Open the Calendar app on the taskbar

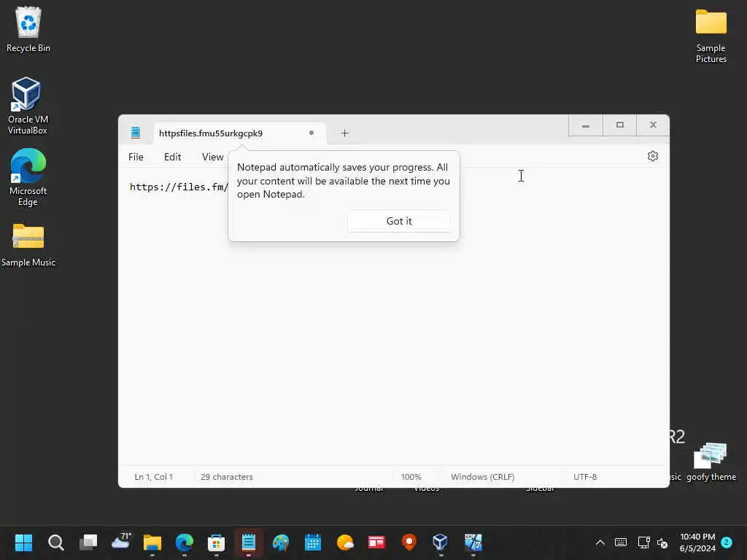click(x=312, y=542)
